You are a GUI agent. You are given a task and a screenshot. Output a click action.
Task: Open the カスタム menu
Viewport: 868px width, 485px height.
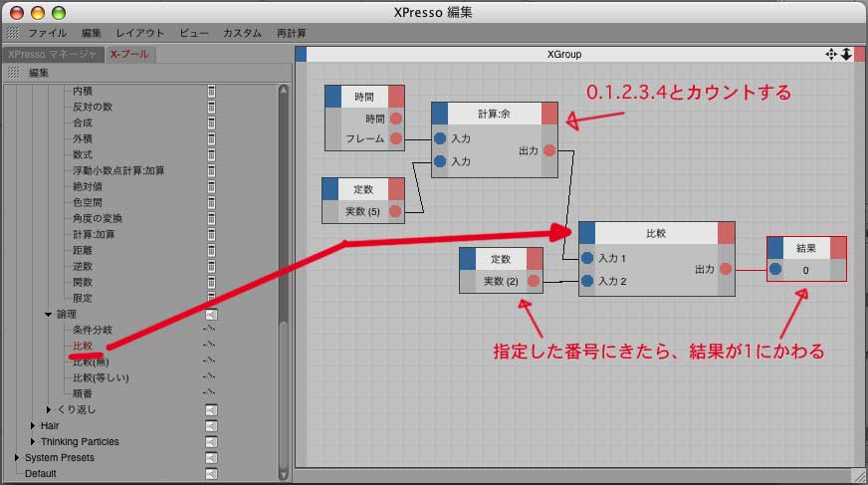(x=242, y=33)
